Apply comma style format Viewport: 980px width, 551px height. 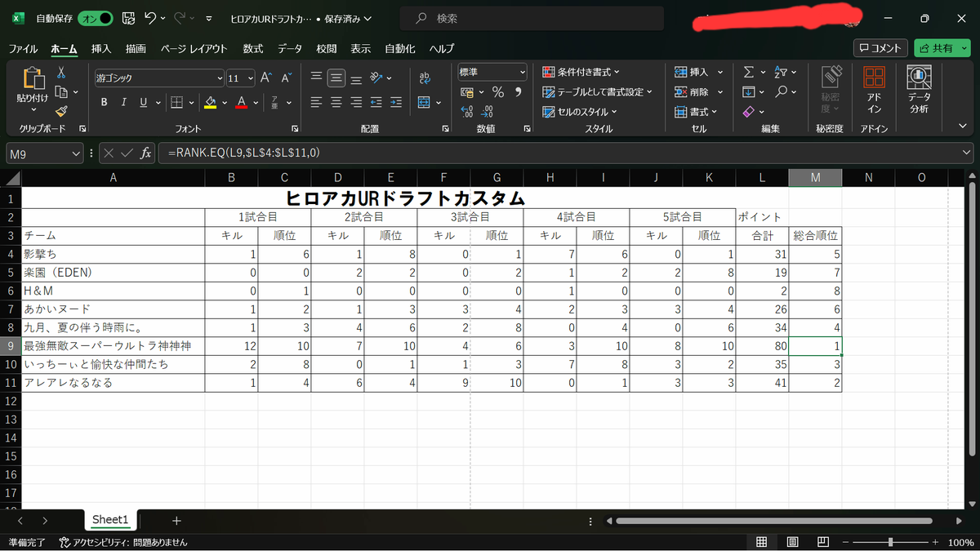[519, 92]
